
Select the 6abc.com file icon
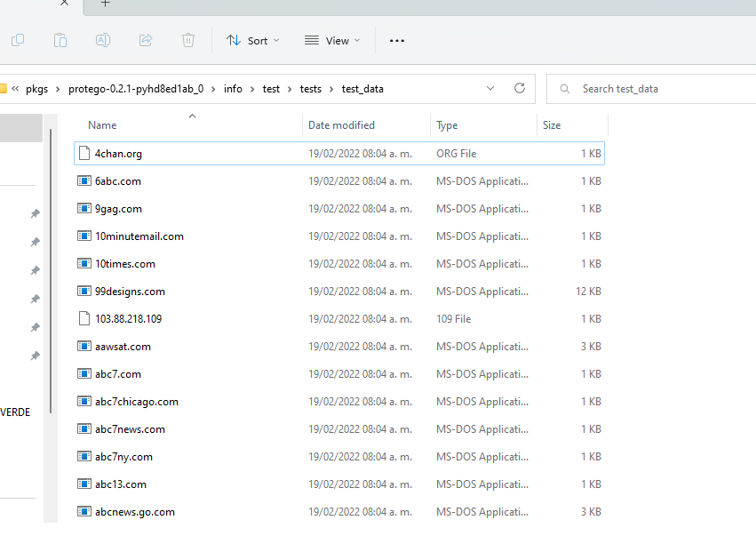click(x=84, y=181)
